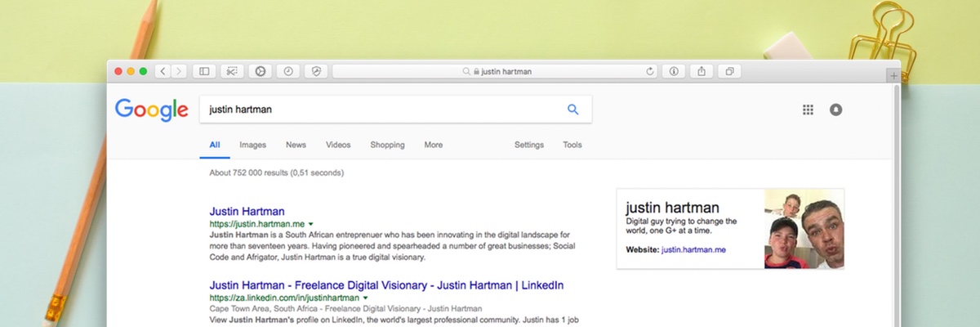
Task: Reload the page with the refresh icon
Action: tap(650, 71)
